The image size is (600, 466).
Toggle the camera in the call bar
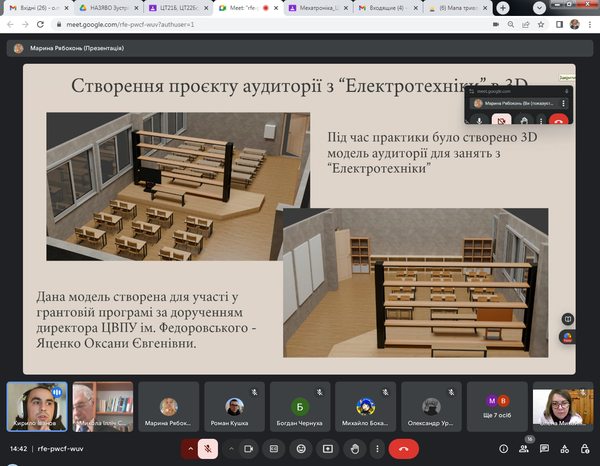(x=246, y=449)
